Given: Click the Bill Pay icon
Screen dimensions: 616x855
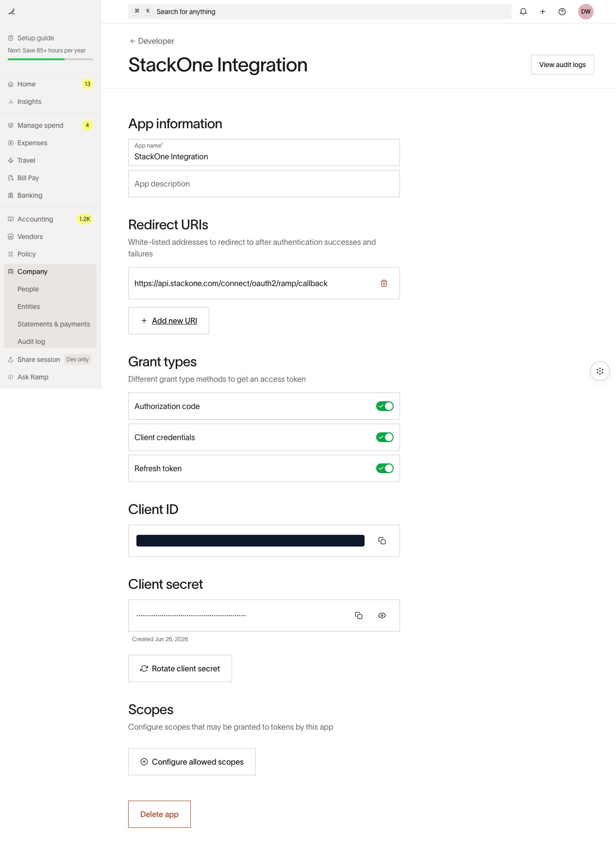Looking at the screenshot, I should point(11,178).
